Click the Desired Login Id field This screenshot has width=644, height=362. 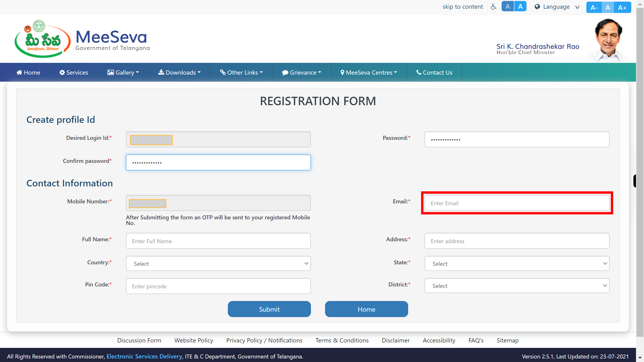point(218,140)
